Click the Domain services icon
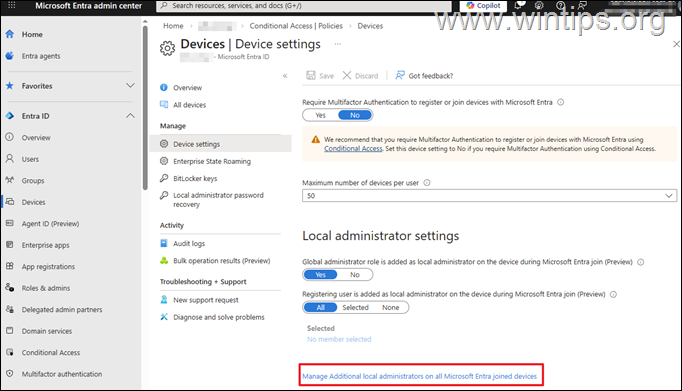This screenshot has height=391, width=682. [10, 331]
